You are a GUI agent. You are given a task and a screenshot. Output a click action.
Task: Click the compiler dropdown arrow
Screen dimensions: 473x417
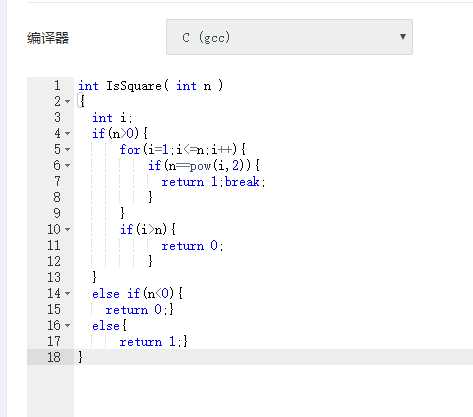click(403, 36)
